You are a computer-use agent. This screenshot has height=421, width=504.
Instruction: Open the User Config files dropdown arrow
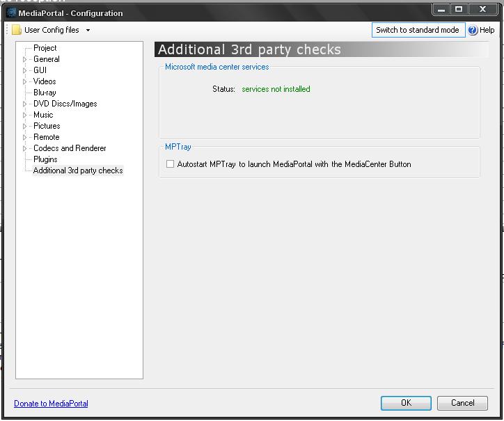pos(88,30)
